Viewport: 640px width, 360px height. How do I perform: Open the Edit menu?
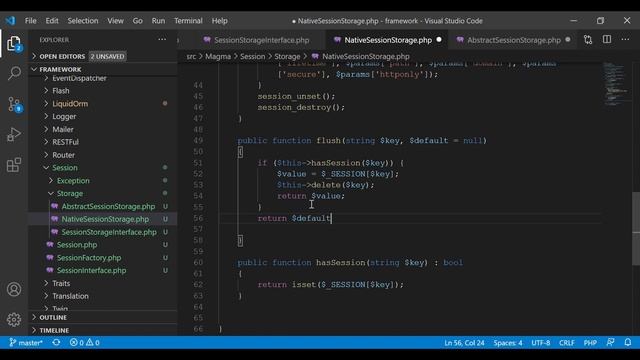tap(52, 21)
